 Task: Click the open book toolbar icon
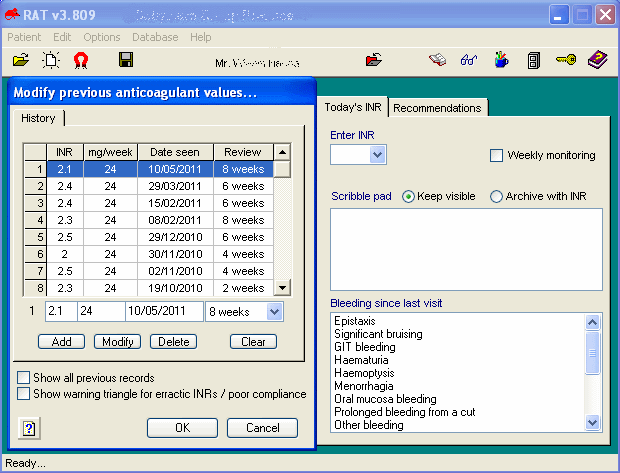point(437,60)
